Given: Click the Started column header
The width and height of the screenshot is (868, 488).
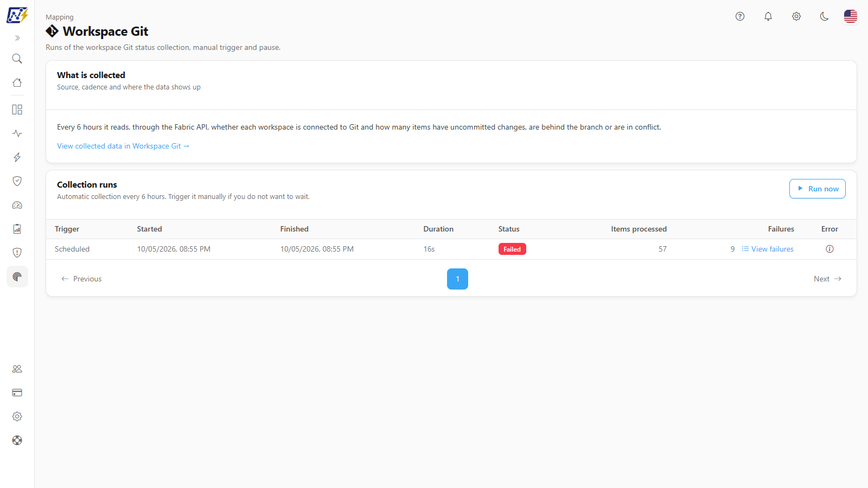Looking at the screenshot, I should (150, 229).
